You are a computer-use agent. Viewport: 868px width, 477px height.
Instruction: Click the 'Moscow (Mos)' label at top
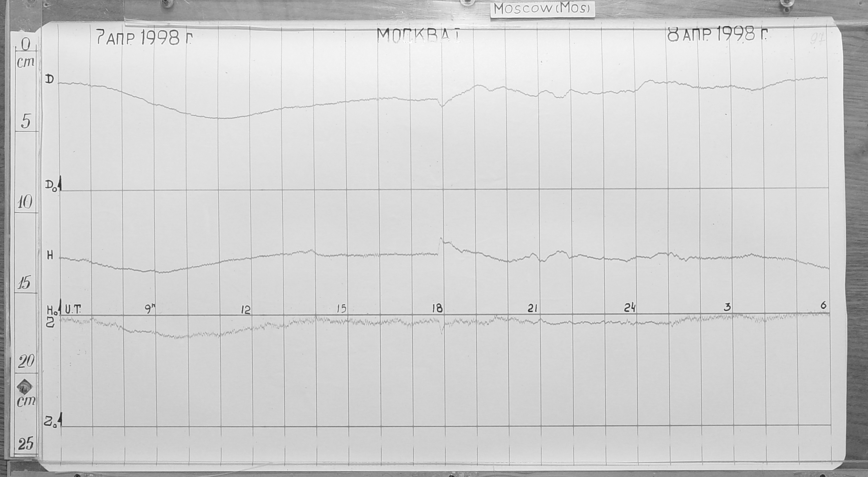pos(543,9)
